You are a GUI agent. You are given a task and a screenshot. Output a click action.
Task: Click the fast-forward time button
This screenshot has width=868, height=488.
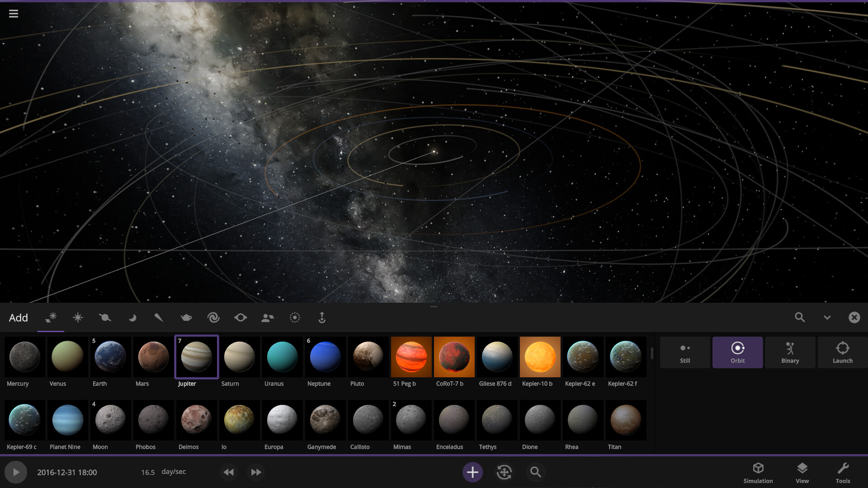pos(256,472)
